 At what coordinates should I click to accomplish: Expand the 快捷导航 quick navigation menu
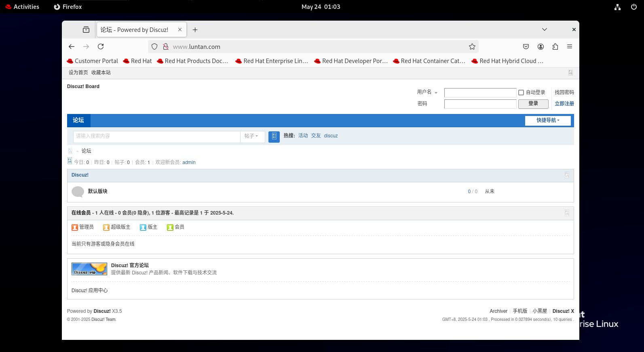click(x=548, y=120)
